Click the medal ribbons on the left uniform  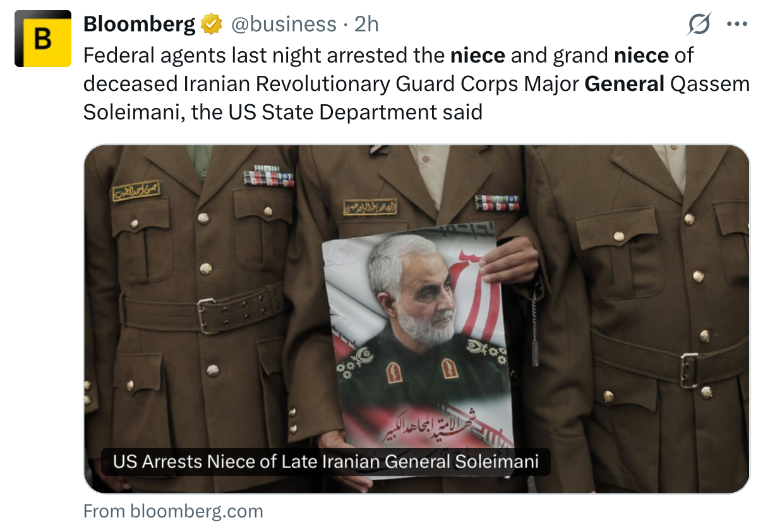tap(268, 176)
